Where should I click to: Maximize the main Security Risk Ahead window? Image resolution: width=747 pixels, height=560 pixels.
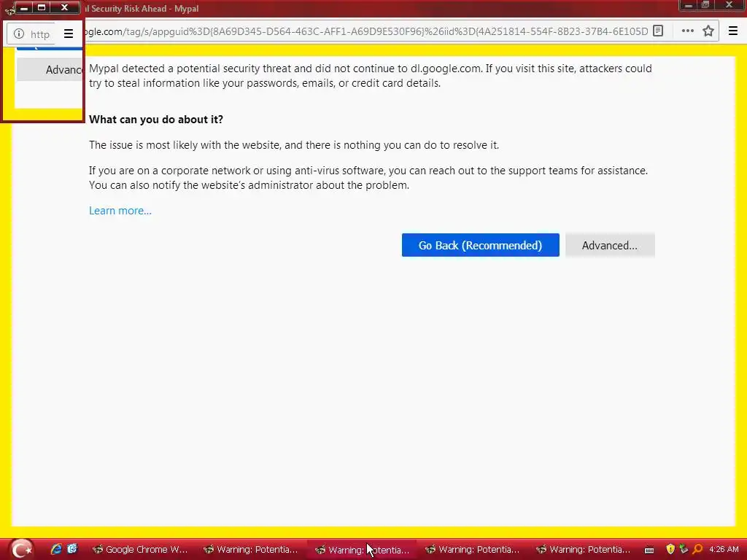[x=706, y=5]
